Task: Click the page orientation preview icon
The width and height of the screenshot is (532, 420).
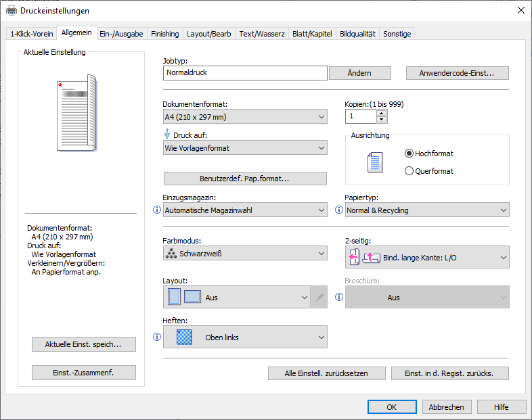Action: (x=374, y=162)
